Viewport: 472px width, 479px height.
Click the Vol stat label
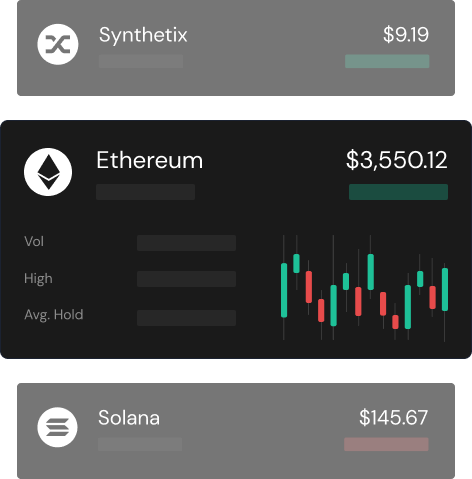[34, 242]
